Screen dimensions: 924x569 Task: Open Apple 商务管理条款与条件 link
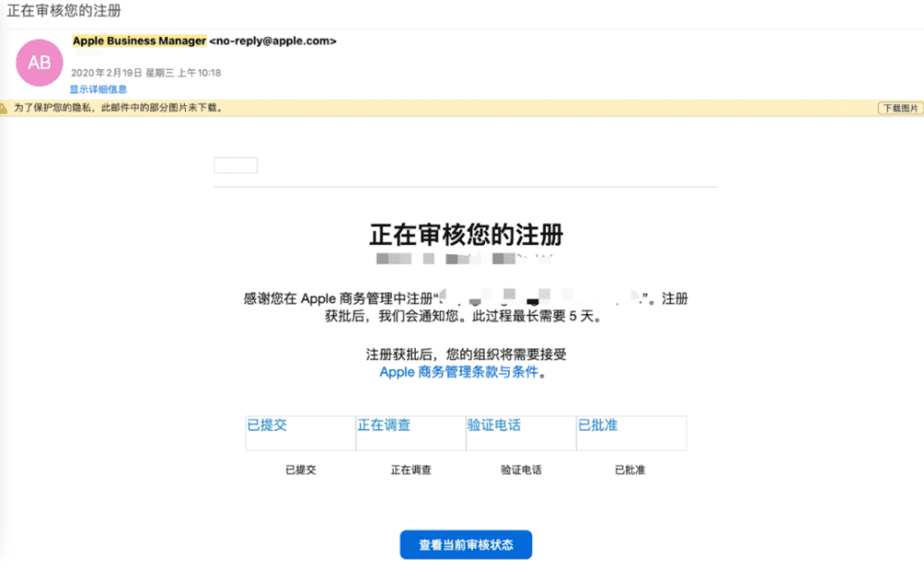[x=459, y=372]
